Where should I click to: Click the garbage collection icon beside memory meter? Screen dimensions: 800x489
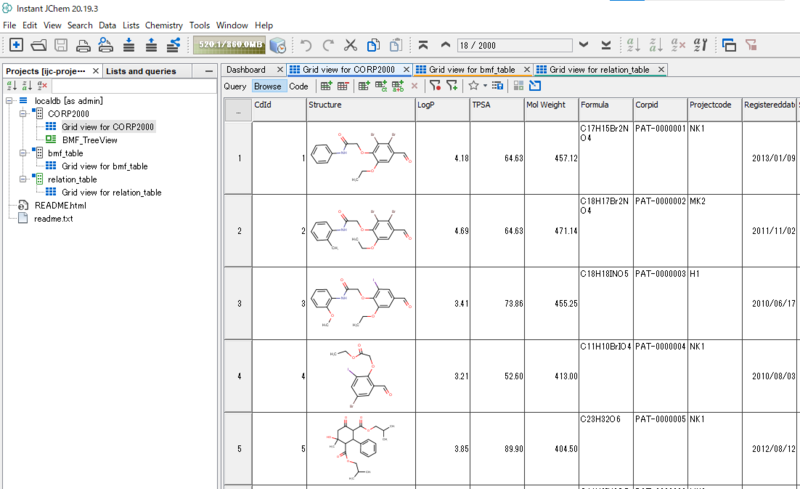pyautogui.click(x=277, y=45)
